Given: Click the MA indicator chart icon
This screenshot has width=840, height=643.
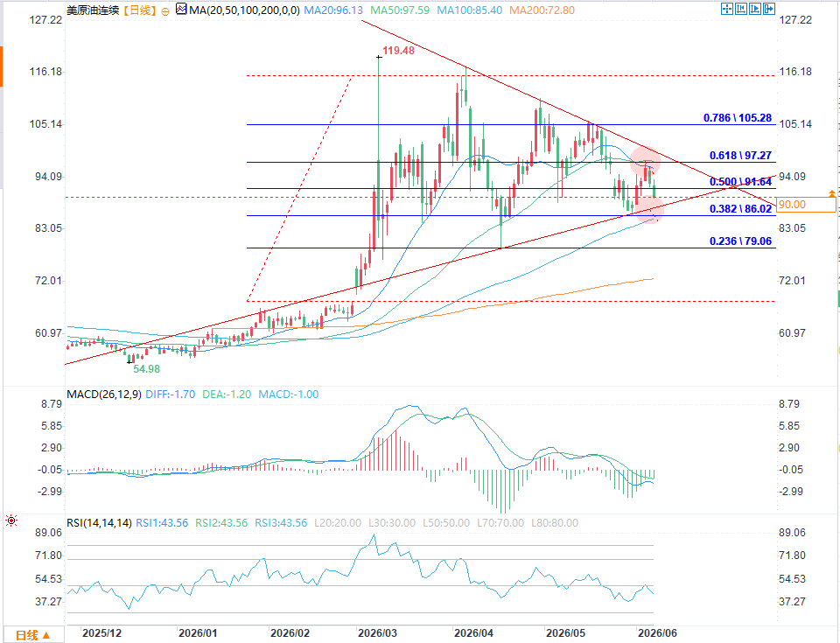Looking at the screenshot, I should (182, 9).
